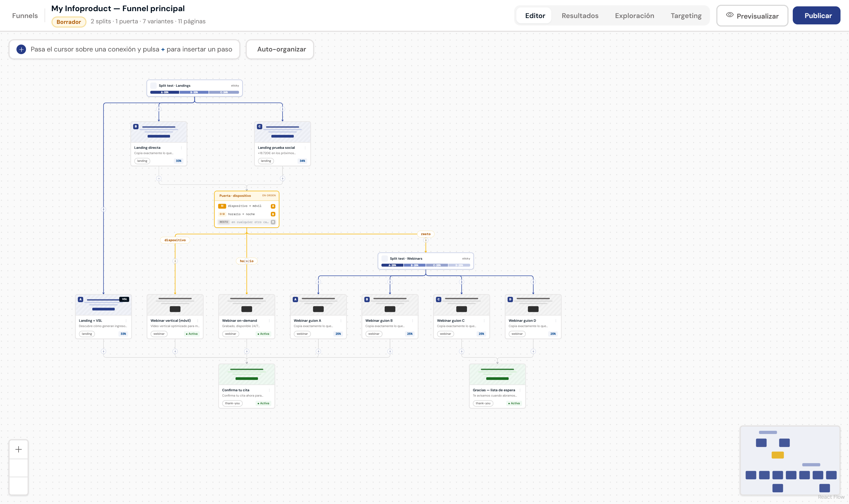Open the Confirma tu cita page thumbnail
The height and width of the screenshot is (504, 849).
246,374
